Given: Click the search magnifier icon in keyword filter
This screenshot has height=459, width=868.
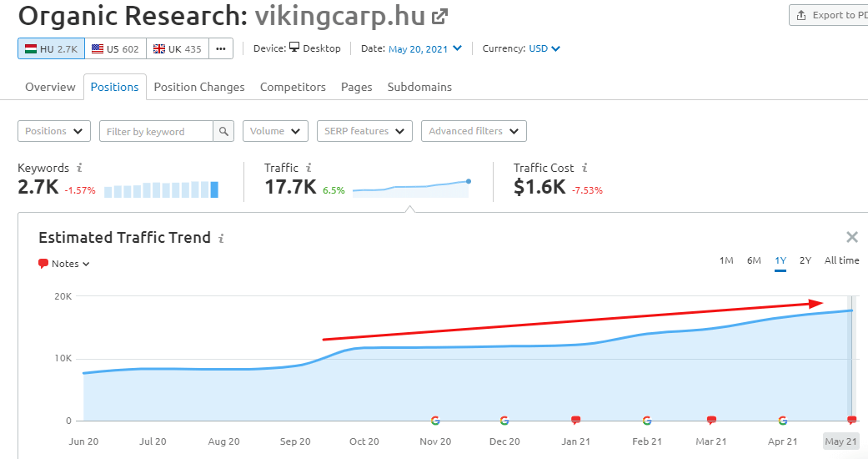Looking at the screenshot, I should tap(223, 131).
